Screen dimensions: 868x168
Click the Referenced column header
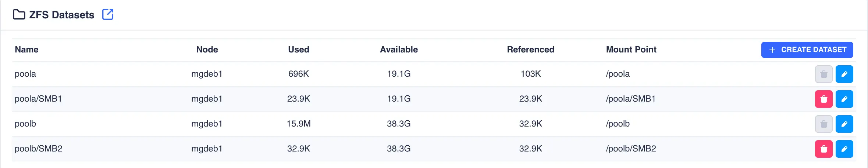530,50
